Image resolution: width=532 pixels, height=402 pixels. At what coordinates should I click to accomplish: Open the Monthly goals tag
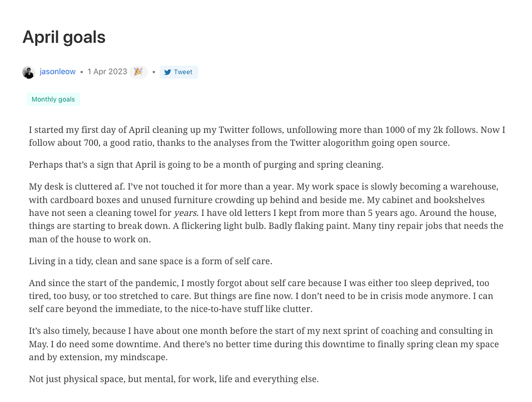(x=53, y=99)
